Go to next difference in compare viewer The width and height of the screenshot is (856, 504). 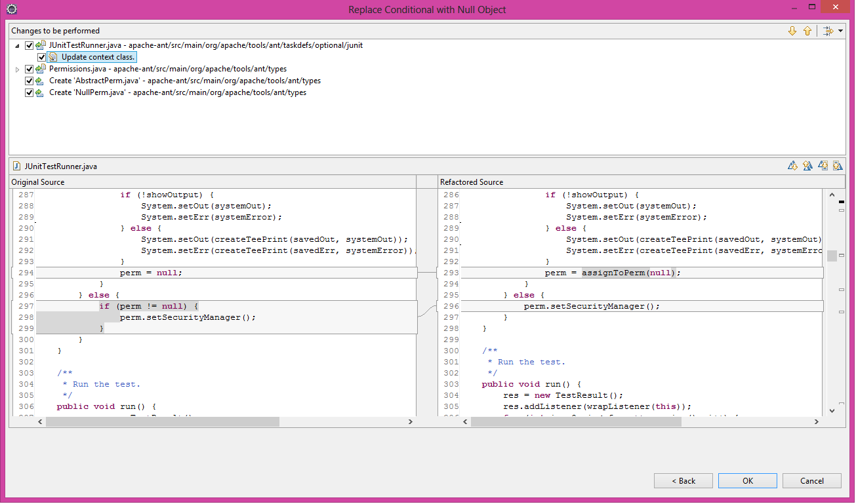pyautogui.click(x=792, y=166)
